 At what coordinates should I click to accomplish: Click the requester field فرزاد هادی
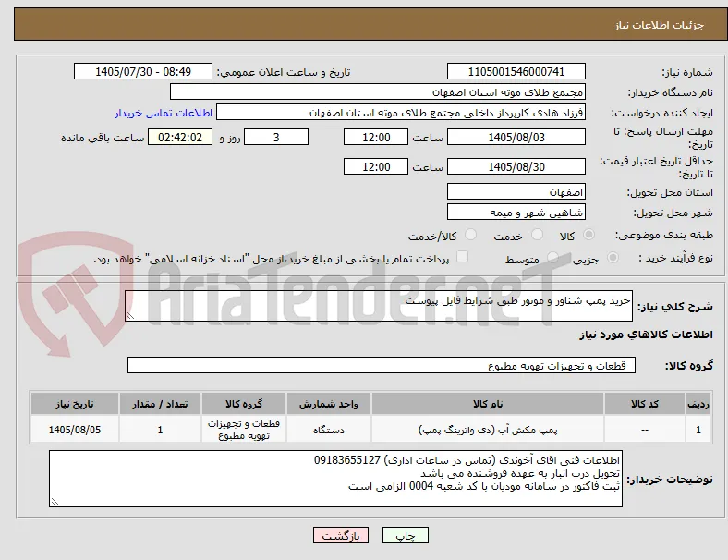click(401, 113)
